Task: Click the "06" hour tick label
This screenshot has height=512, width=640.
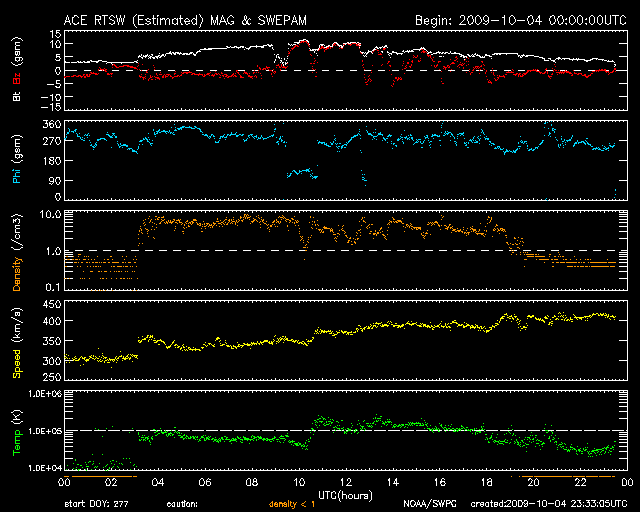Action: [x=205, y=482]
